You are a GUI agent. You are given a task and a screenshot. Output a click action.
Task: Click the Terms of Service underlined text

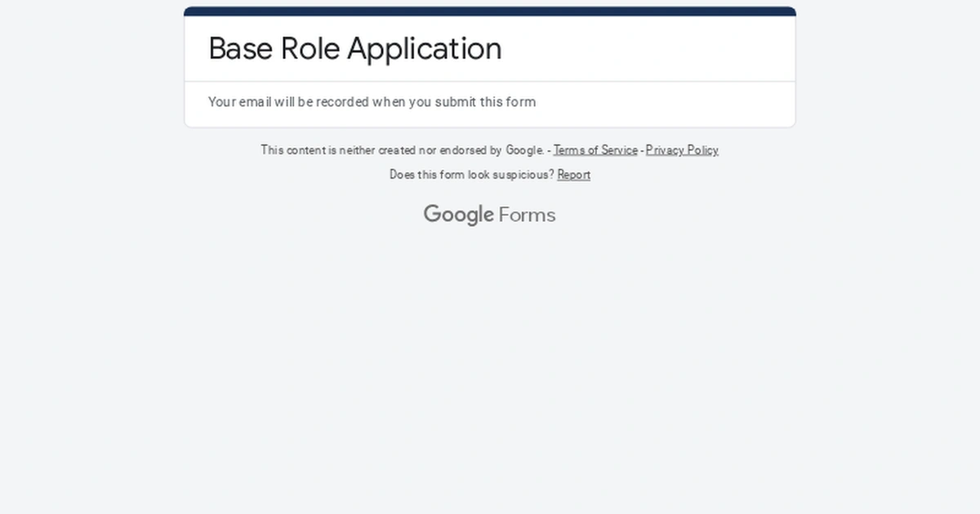[595, 151]
